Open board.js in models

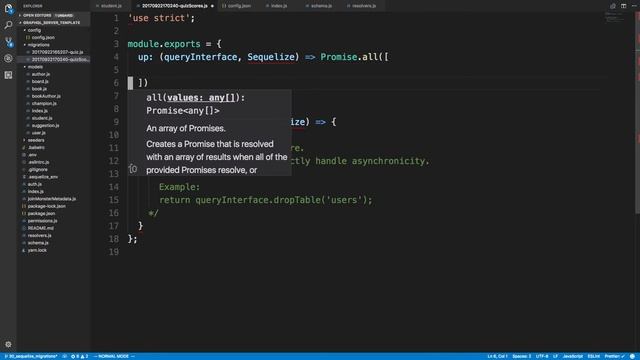click(40, 82)
